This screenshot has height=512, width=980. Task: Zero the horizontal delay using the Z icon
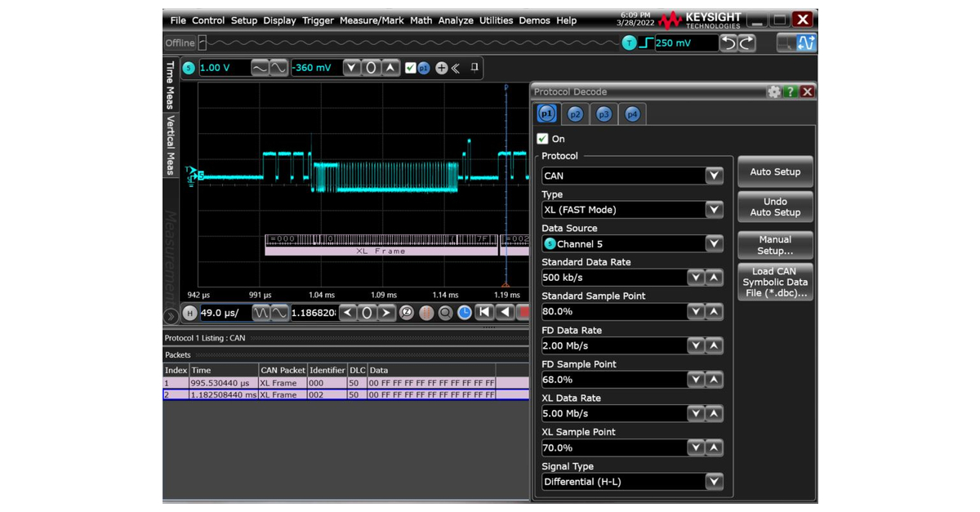[405, 313]
